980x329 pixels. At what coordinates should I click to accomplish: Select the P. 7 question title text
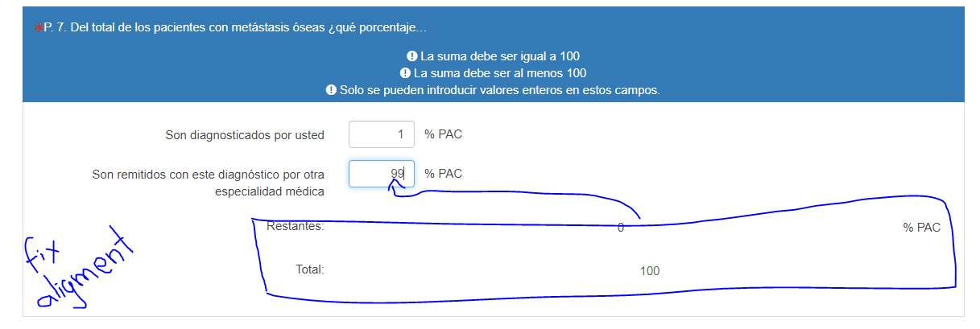229,29
